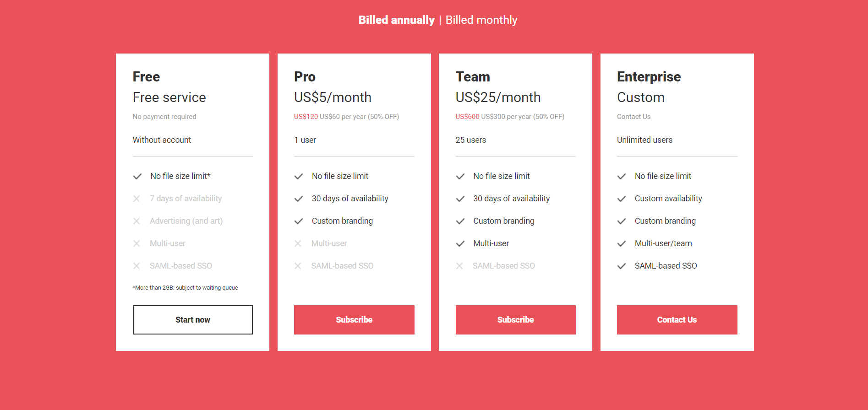Click the 2GB waiting queue footnote
This screenshot has width=868, height=410.
pos(186,288)
